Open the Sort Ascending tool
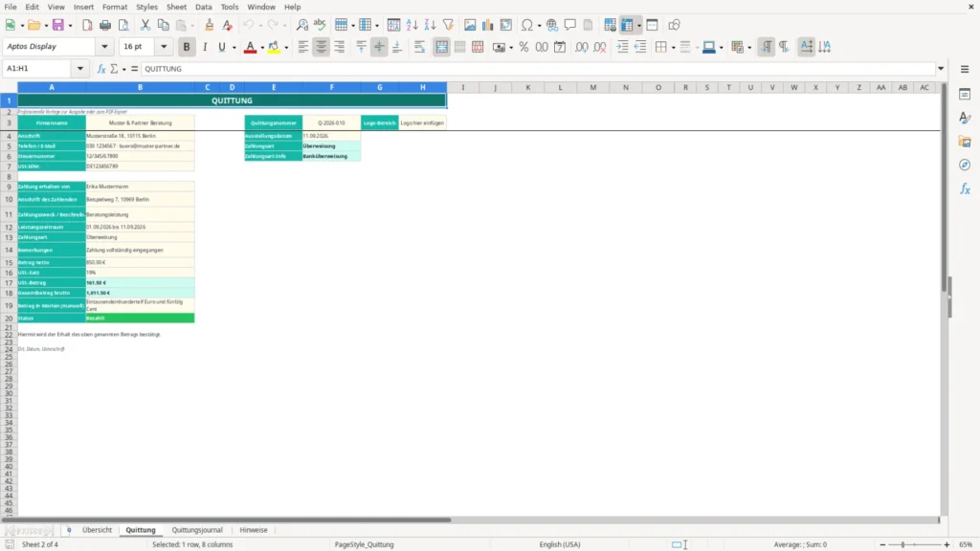Screen dimensions: 980x551 click(x=412, y=25)
